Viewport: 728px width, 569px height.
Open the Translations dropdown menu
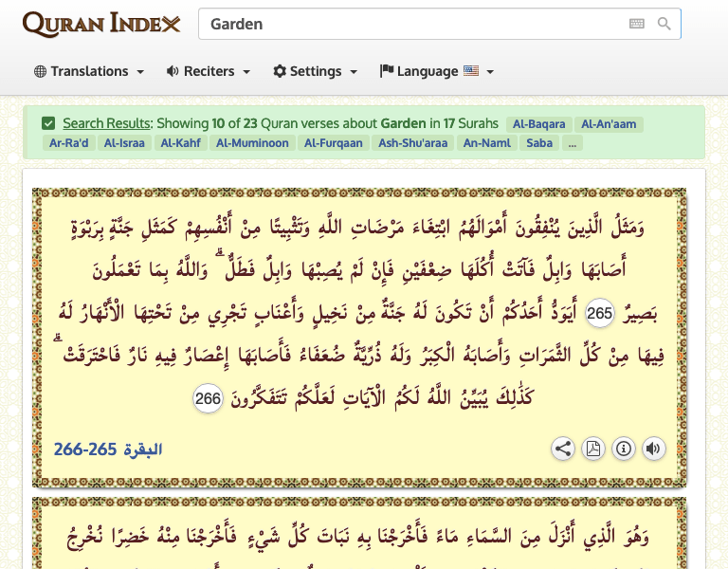click(89, 71)
